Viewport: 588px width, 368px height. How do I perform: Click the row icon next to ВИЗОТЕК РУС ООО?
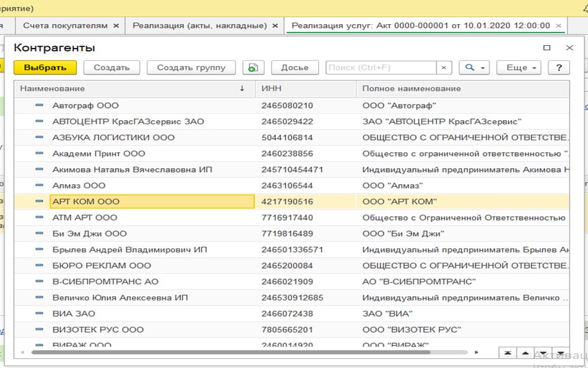(39, 329)
